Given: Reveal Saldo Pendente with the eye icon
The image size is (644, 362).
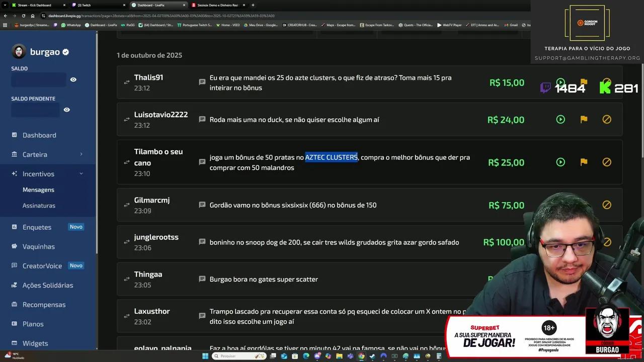Looking at the screenshot, I should tap(67, 110).
